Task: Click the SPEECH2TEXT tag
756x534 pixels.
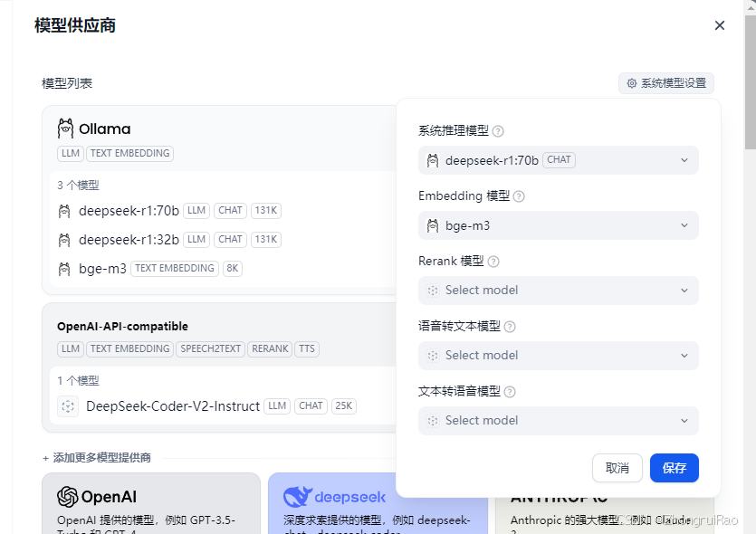Action: click(211, 348)
